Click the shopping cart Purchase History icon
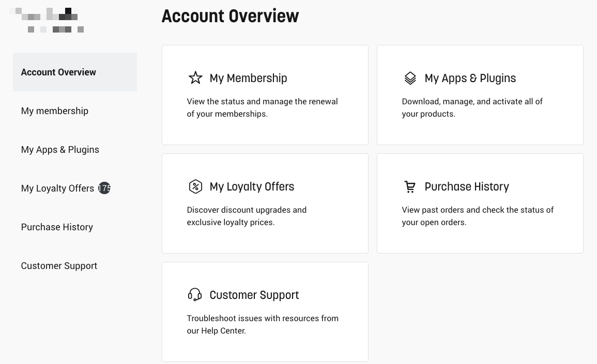 coord(410,186)
